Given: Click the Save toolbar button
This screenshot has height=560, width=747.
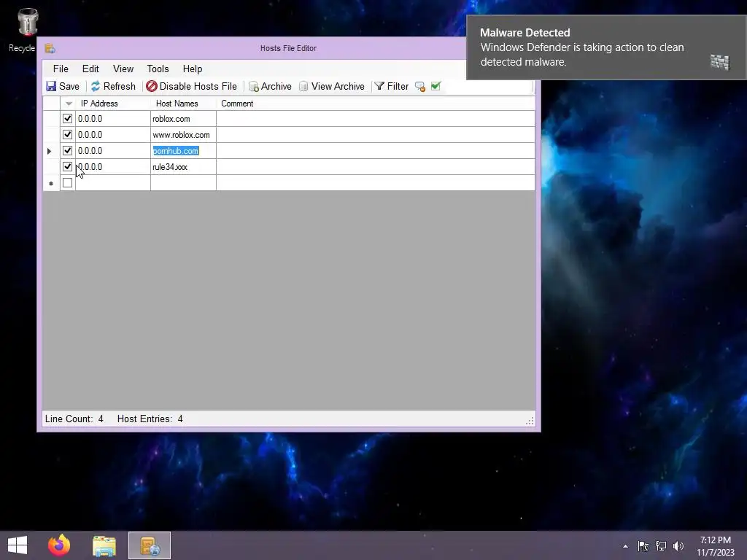Looking at the screenshot, I should click(63, 86).
